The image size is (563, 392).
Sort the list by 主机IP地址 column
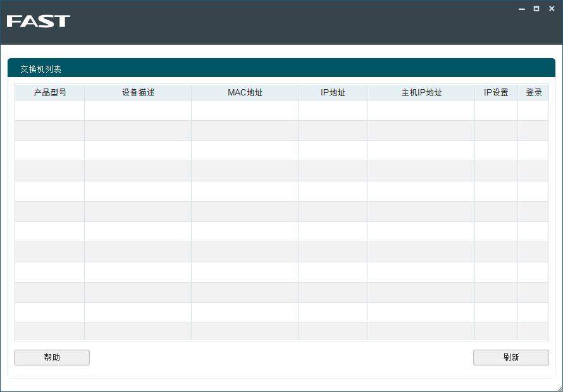[x=421, y=92]
